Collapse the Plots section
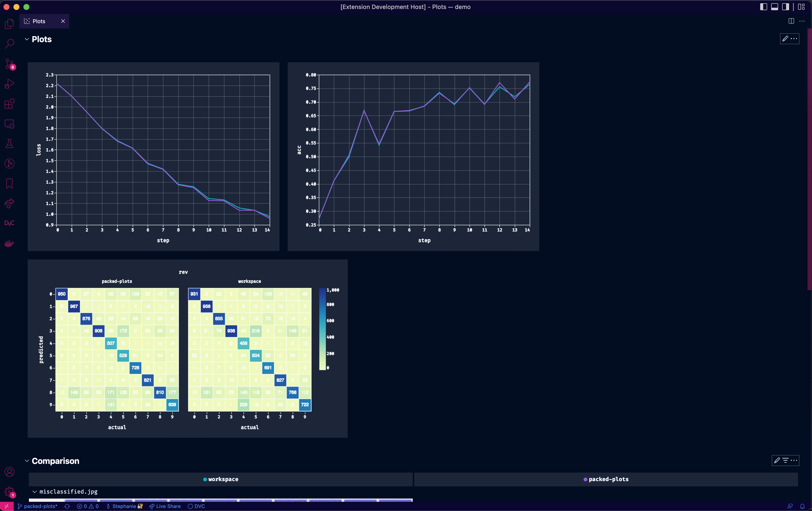Screen dimensions: 812x511 [27, 39]
